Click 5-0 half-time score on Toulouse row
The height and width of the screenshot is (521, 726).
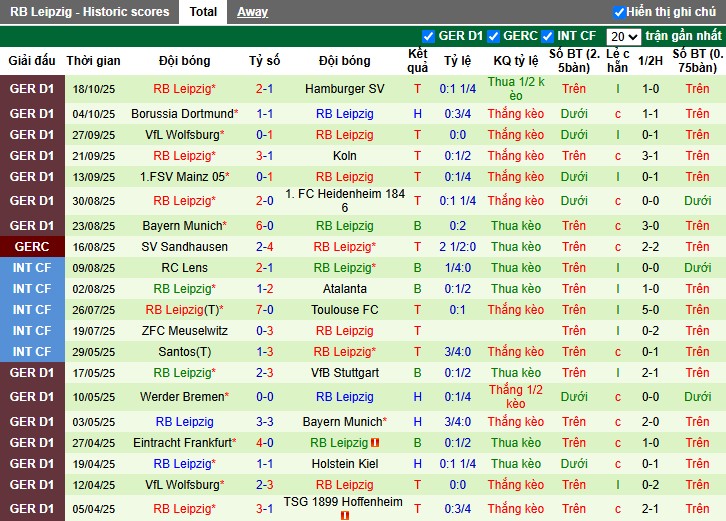tap(650, 309)
